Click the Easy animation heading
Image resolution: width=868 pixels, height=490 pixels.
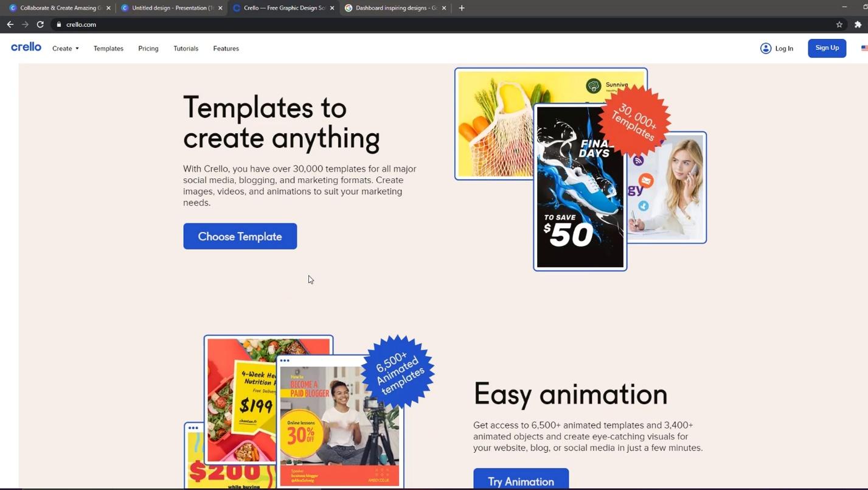click(571, 394)
